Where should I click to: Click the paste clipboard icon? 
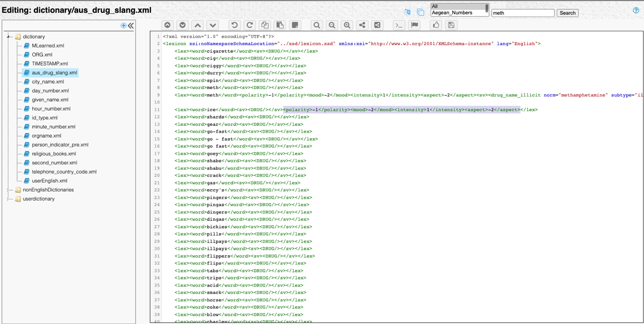coord(280,25)
